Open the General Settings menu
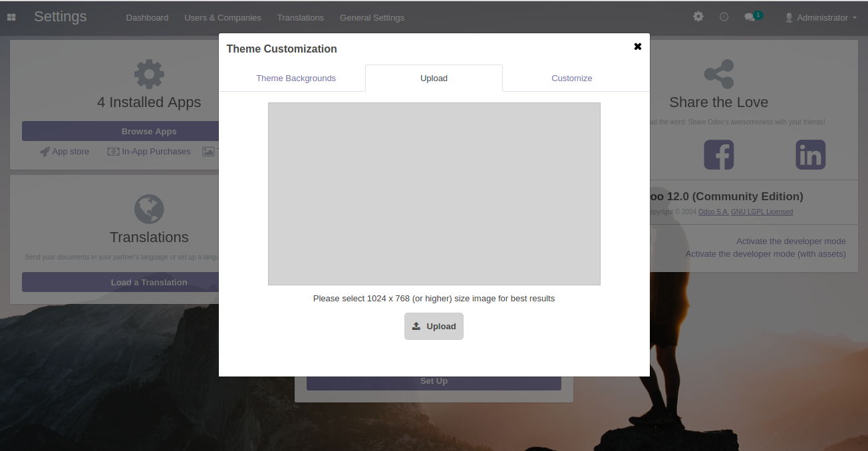This screenshot has width=868, height=451. click(x=372, y=18)
